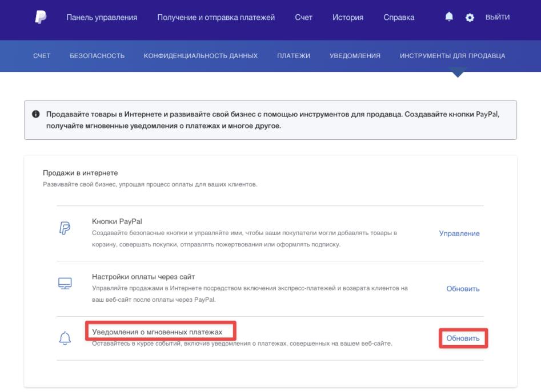Open the notifications bell in header

coord(449,17)
